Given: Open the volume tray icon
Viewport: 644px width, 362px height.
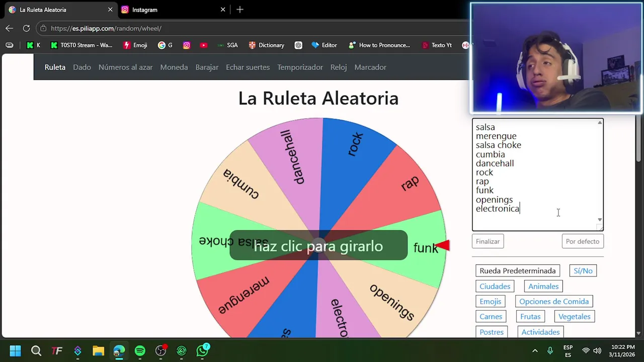Looking at the screenshot, I should (597, 350).
